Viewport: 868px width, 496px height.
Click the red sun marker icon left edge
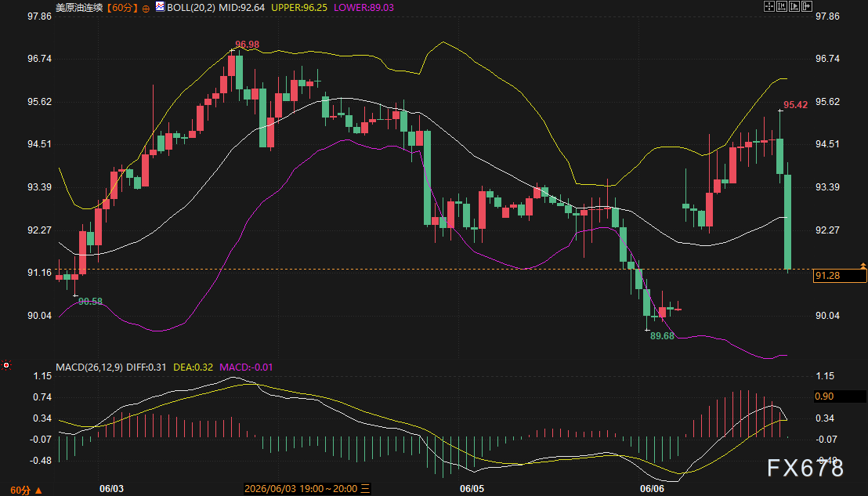coord(6,365)
